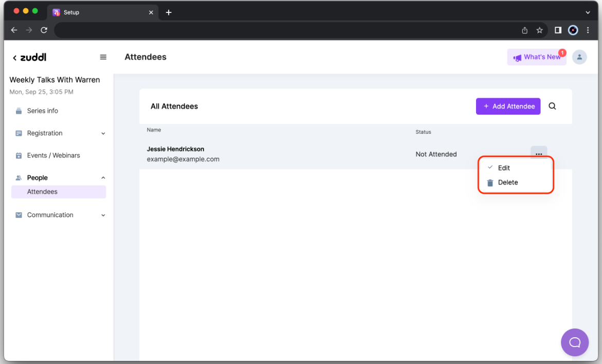Reload the page with the refresh icon
The image size is (602, 364).
44,30
